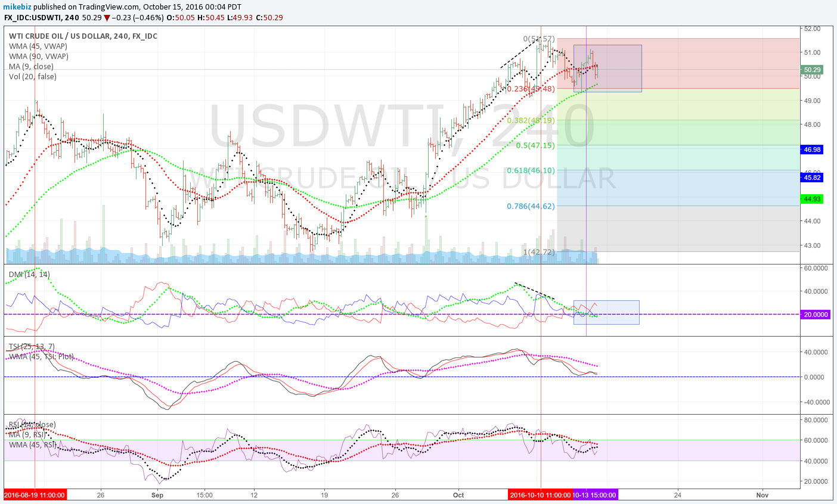Select the WMA (90, VWAP) indicator legend

coord(39,57)
